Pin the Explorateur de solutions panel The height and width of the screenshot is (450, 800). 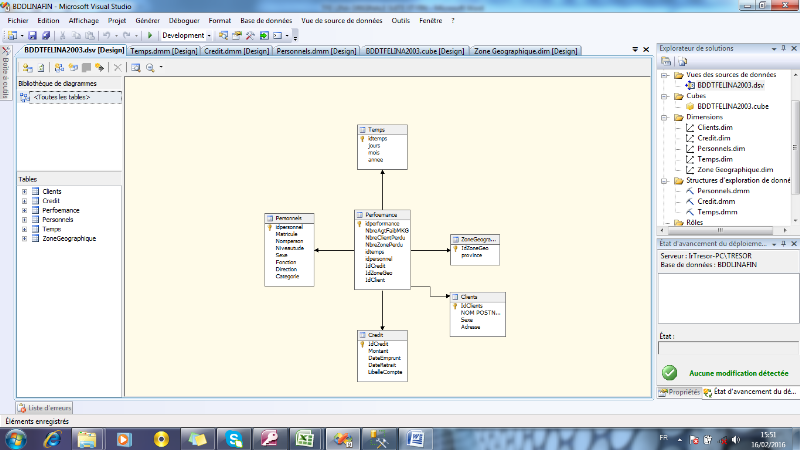784,48
